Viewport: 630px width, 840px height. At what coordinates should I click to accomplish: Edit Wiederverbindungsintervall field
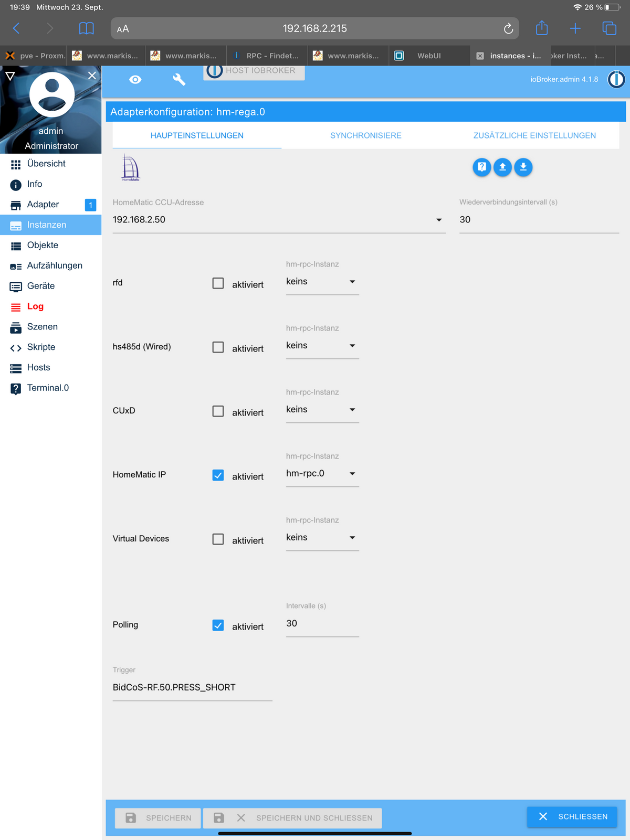[539, 220]
